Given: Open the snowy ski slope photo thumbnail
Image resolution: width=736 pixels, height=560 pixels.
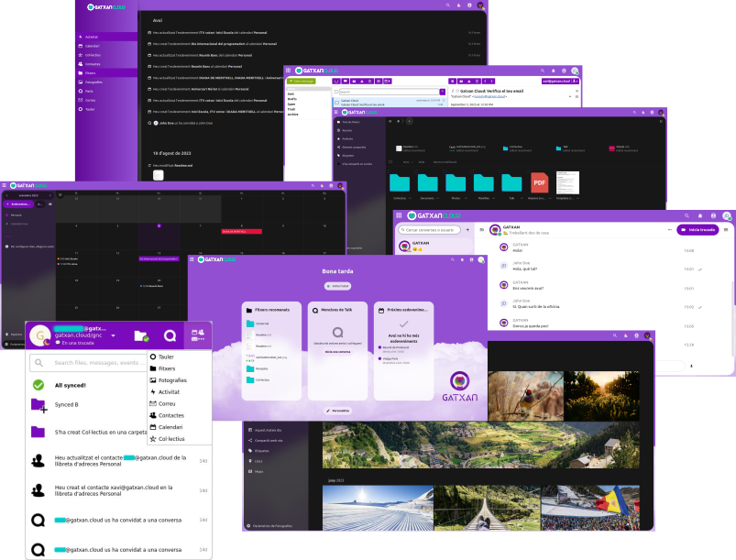Looking at the screenshot, I should 378,508.
